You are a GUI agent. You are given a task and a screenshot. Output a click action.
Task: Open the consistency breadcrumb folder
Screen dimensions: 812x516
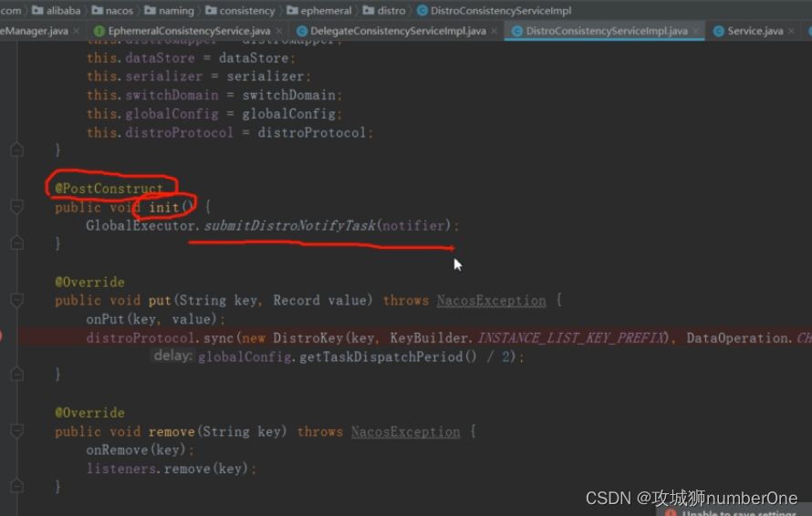240,10
